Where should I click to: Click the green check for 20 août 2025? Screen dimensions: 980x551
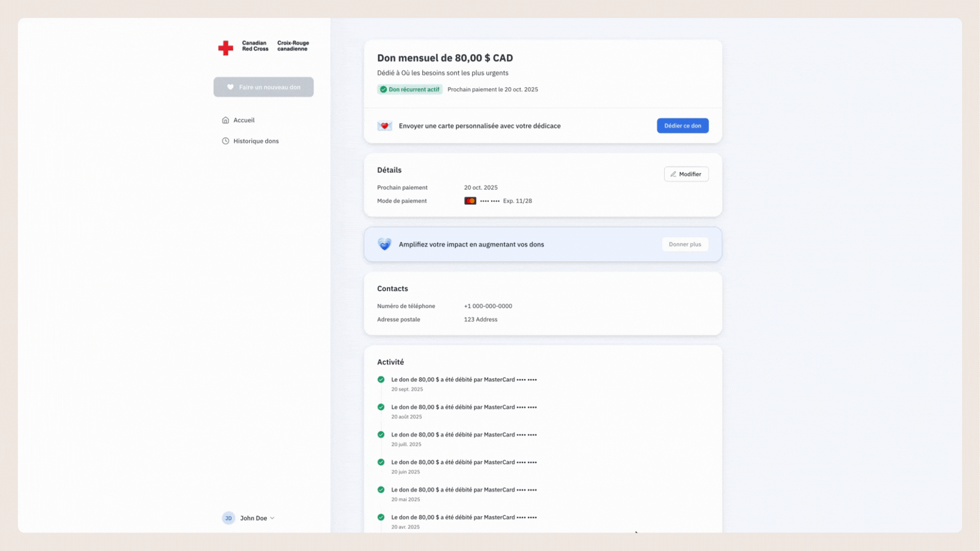(381, 407)
